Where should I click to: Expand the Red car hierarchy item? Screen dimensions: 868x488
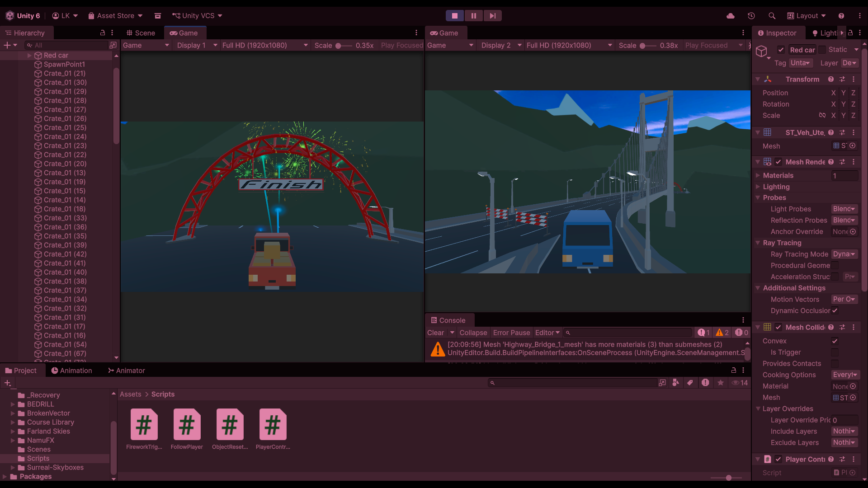29,55
